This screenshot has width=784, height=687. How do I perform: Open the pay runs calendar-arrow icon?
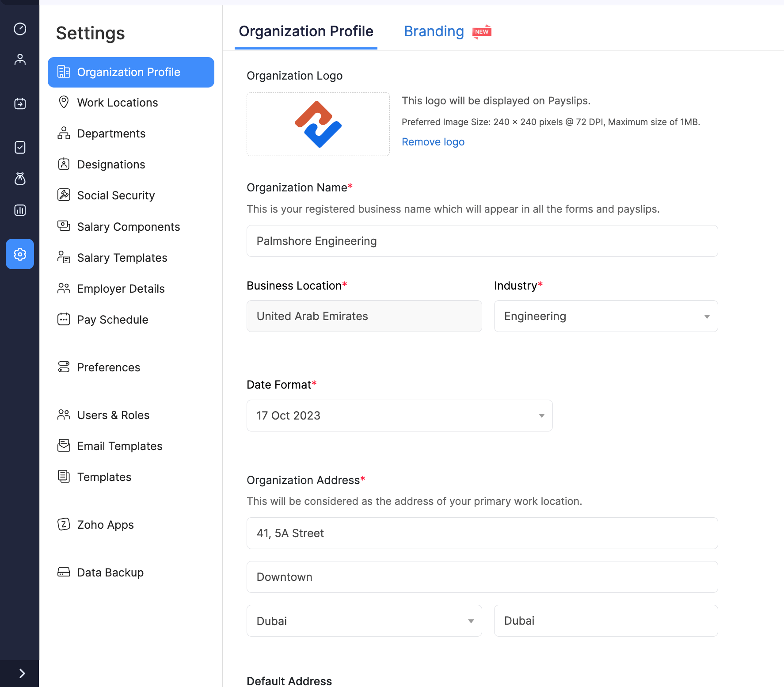[x=20, y=103]
